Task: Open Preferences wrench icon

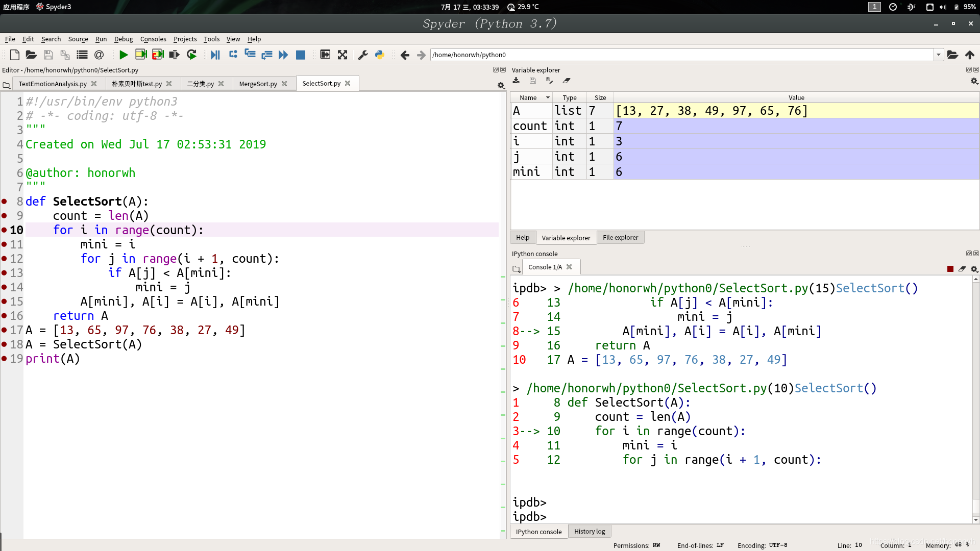Action: click(x=363, y=55)
